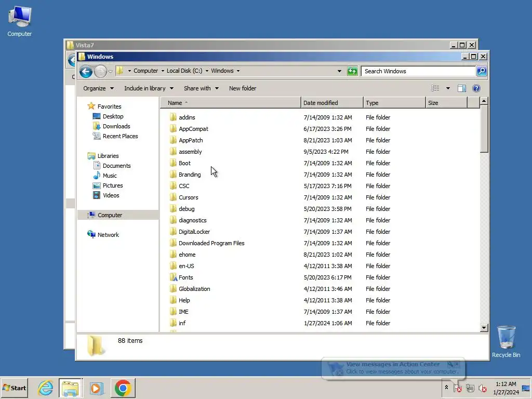Viewport: 532px width, 399px height.
Task: Change view using the view icon
Action: tap(435, 88)
